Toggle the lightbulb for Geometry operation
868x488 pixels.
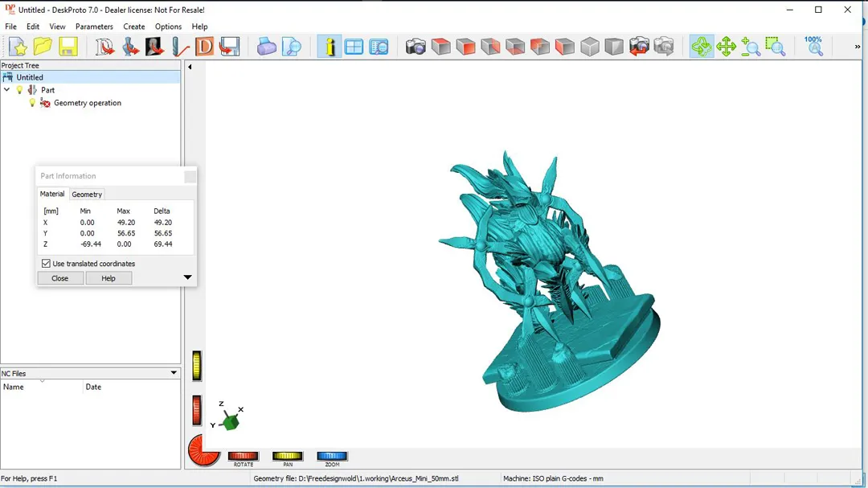32,102
